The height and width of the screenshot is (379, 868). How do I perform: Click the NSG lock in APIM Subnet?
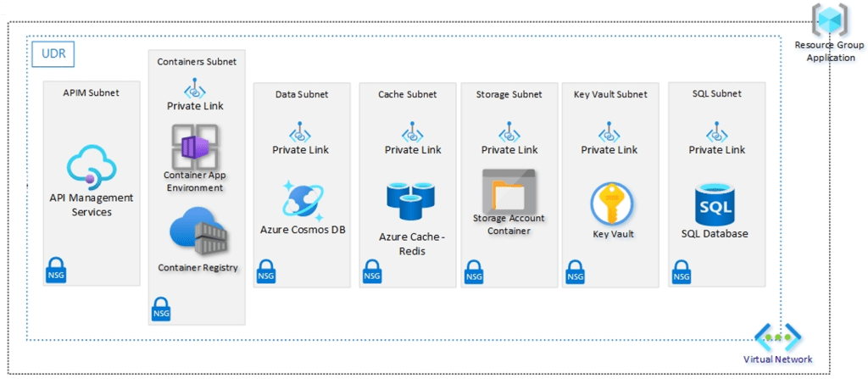pos(56,270)
